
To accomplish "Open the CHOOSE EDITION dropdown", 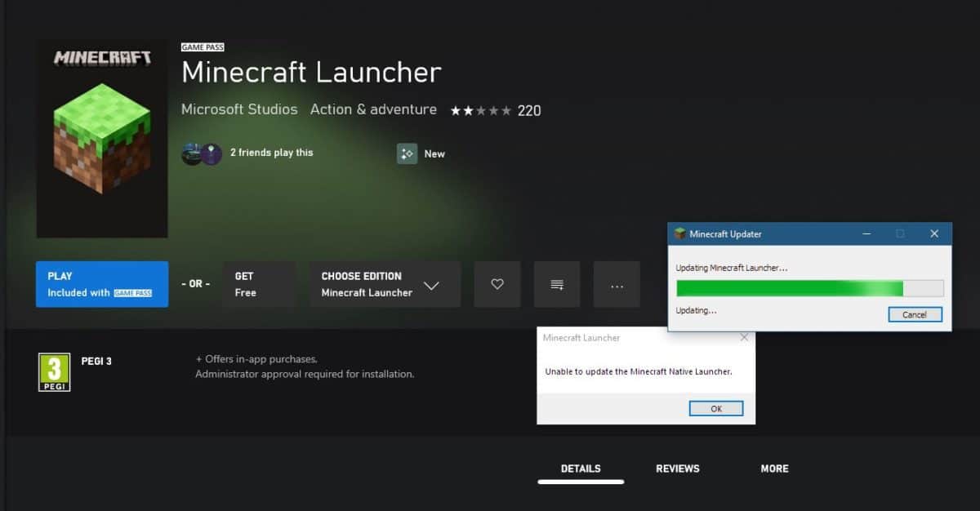I will (x=385, y=284).
